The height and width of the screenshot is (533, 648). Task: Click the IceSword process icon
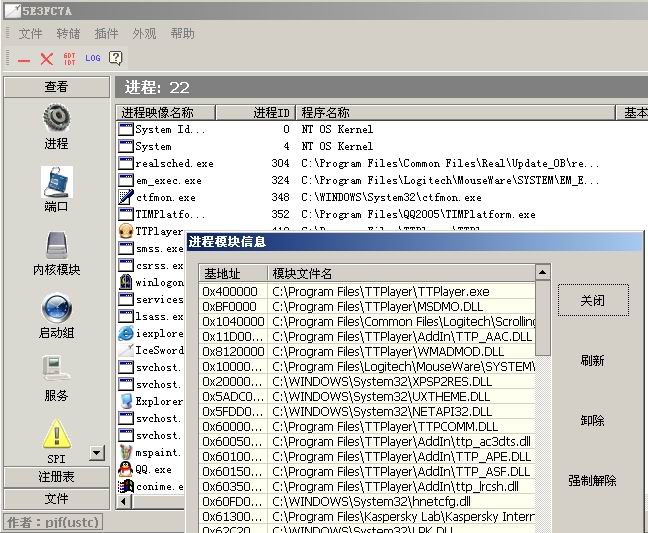(126, 350)
